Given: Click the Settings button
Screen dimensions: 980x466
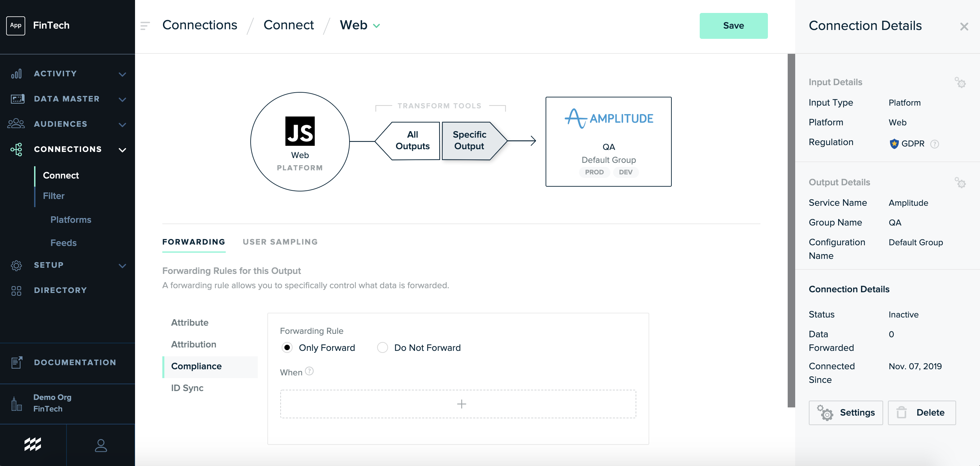Looking at the screenshot, I should pyautogui.click(x=845, y=413).
